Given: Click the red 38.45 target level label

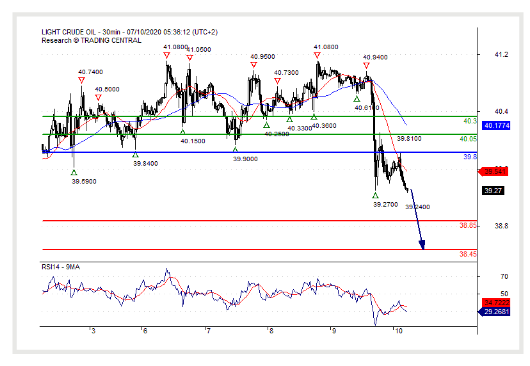Looking at the screenshot, I should (468, 254).
